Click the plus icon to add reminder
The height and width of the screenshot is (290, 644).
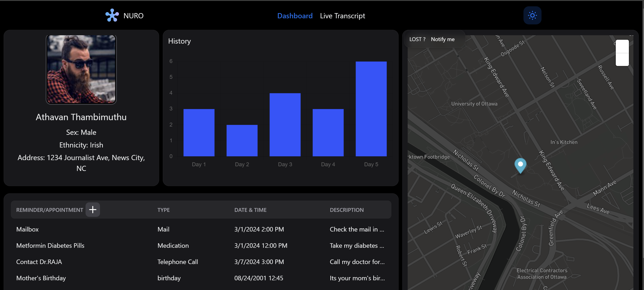[93, 210]
